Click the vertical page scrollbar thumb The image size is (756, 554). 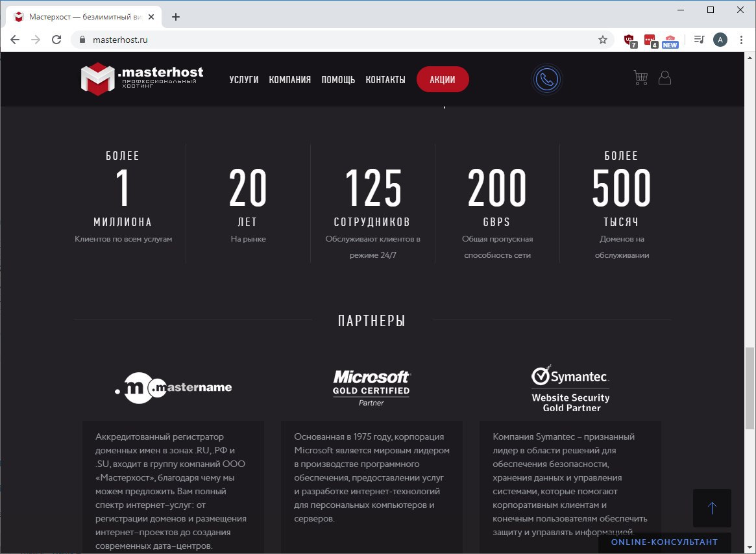(x=750, y=388)
